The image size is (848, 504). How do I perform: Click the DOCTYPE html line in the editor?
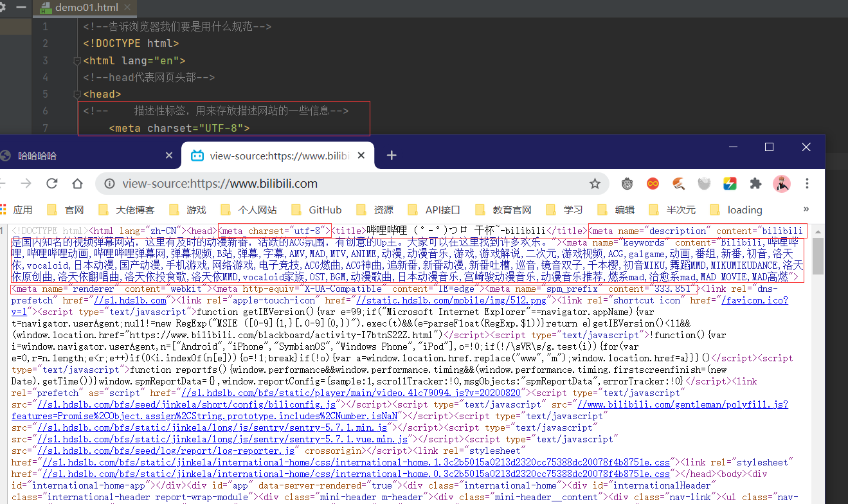(x=131, y=44)
